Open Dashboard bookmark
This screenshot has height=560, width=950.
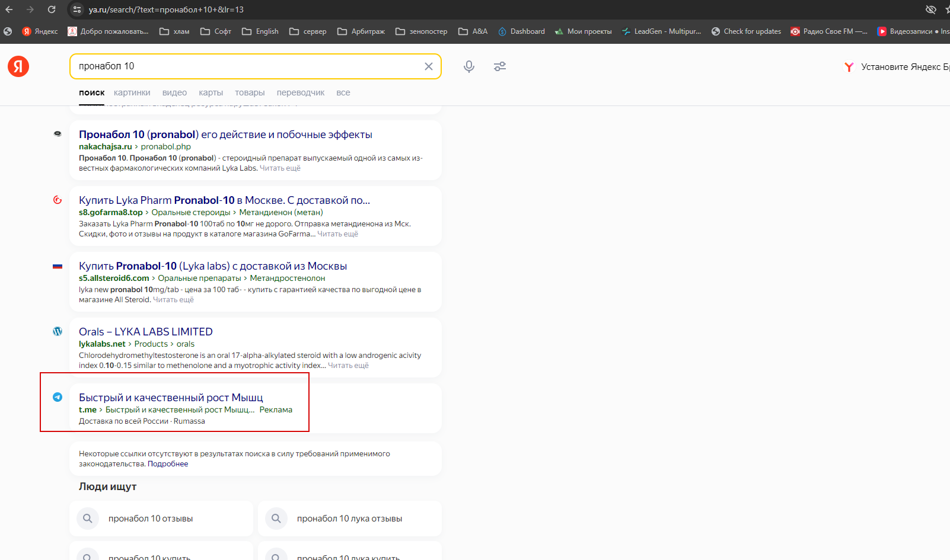pyautogui.click(x=521, y=31)
